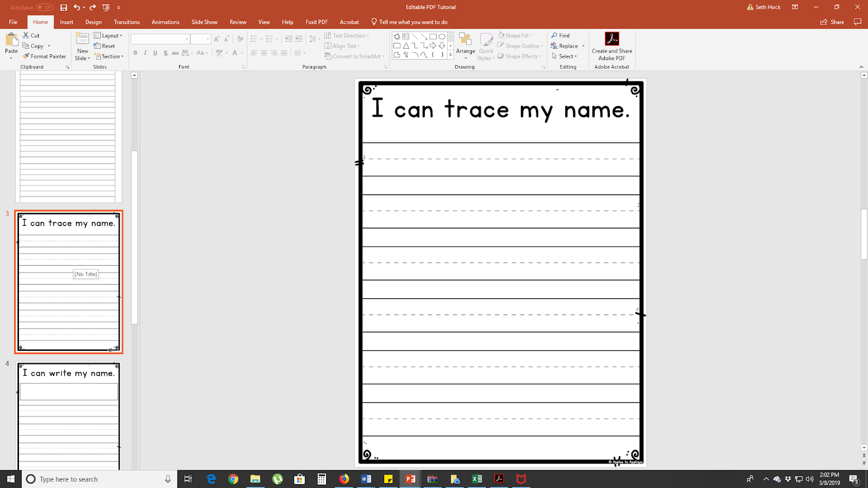Viewport: 868px width, 488px height.
Task: Open the Windows Start menu
Action: click(x=11, y=479)
